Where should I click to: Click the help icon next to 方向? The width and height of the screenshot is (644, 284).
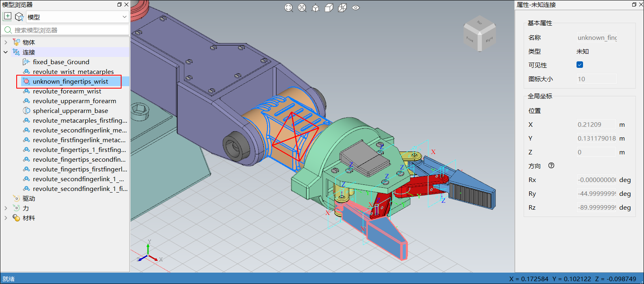(x=551, y=165)
